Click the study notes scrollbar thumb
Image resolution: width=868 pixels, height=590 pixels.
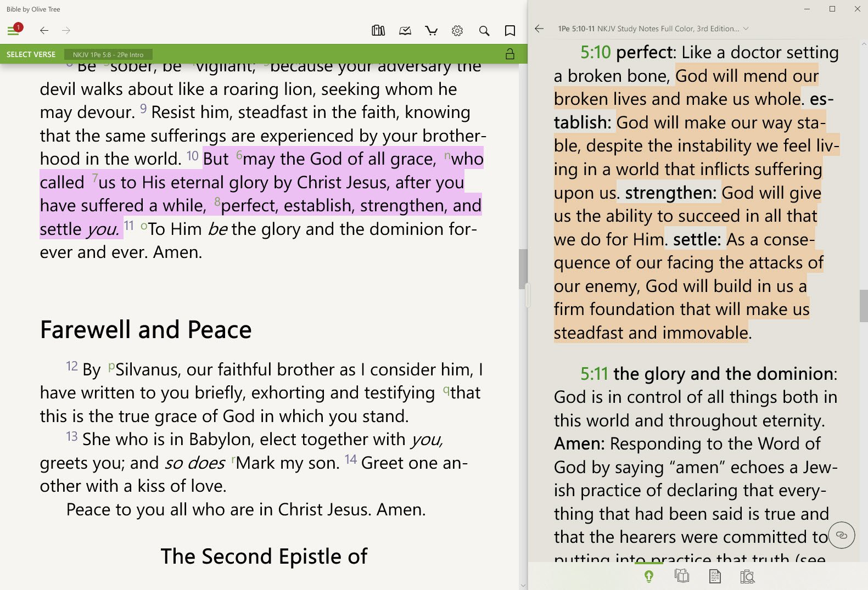[x=864, y=306]
